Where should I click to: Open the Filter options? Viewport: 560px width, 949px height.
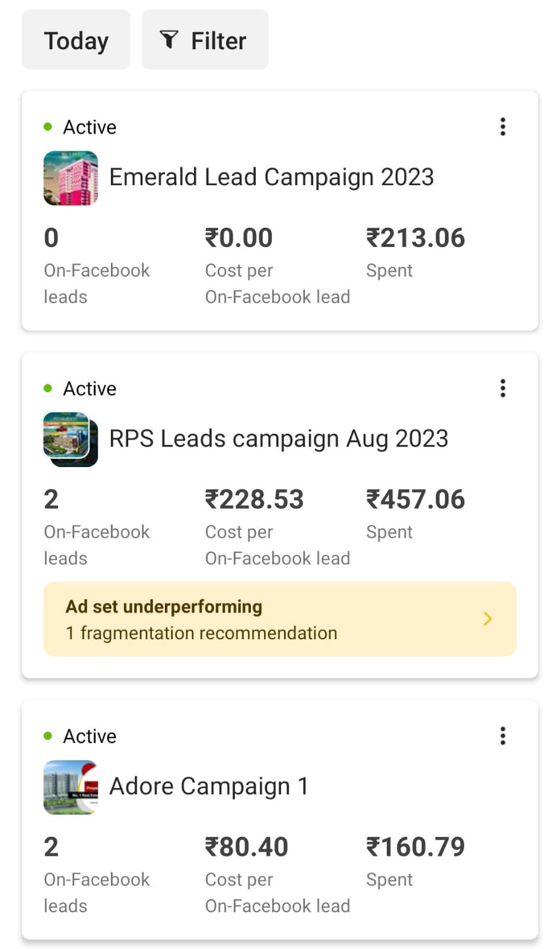click(x=205, y=39)
